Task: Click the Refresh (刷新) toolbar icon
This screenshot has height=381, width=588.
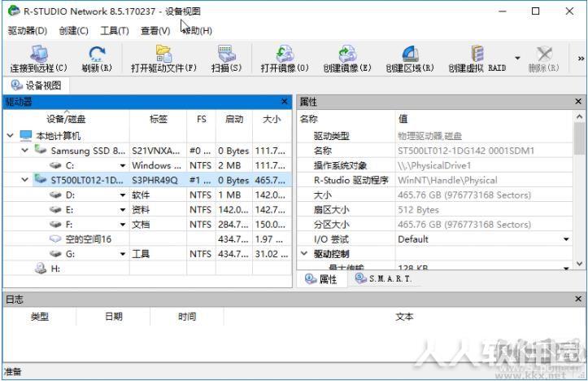Action: (97, 54)
